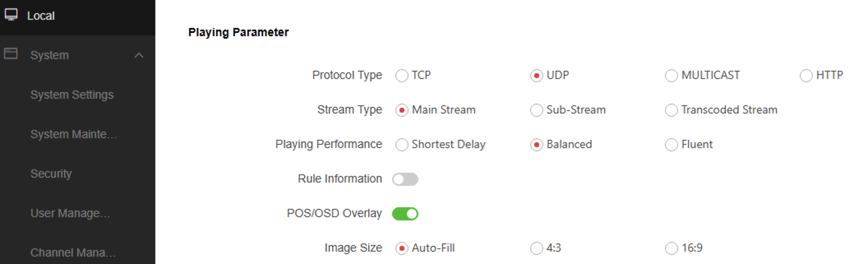Screen dimensions: 868x264
Task: Disable the POS/OSD Overlay switch
Action: point(405,214)
